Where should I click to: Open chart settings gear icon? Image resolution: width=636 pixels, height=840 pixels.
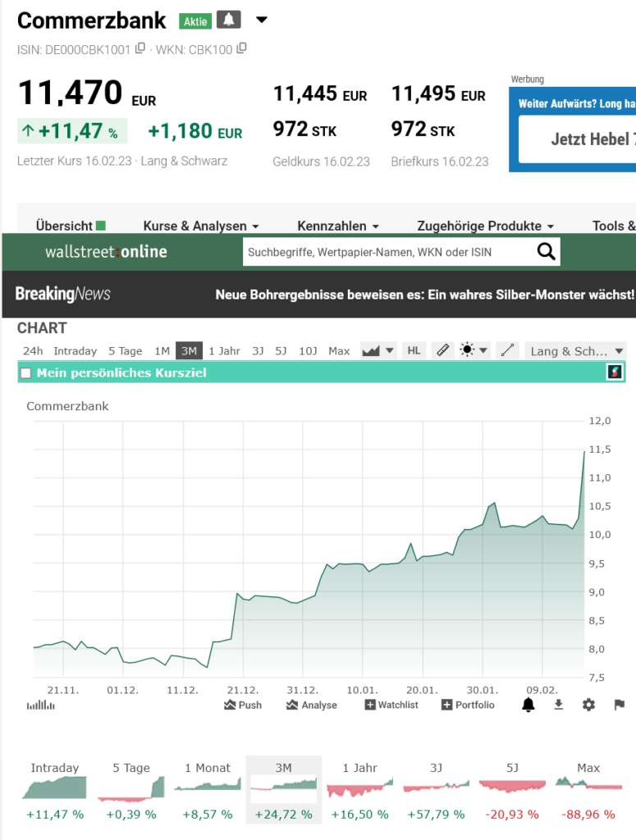pyautogui.click(x=588, y=704)
